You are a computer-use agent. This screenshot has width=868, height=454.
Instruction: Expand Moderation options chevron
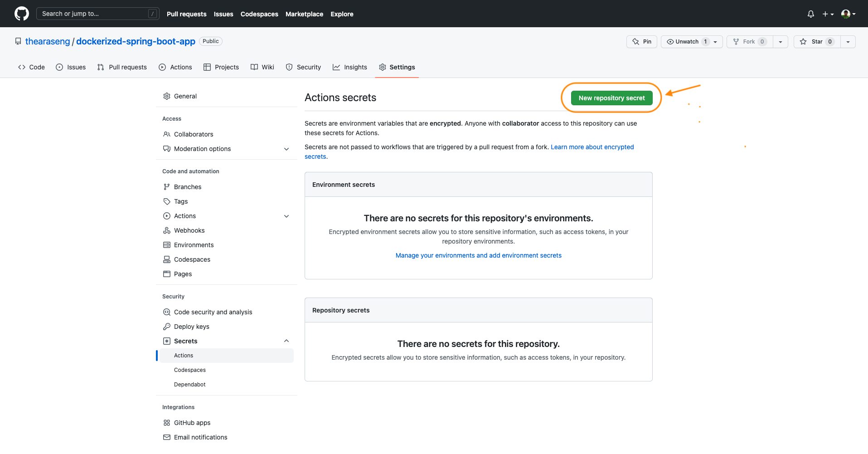pos(286,149)
